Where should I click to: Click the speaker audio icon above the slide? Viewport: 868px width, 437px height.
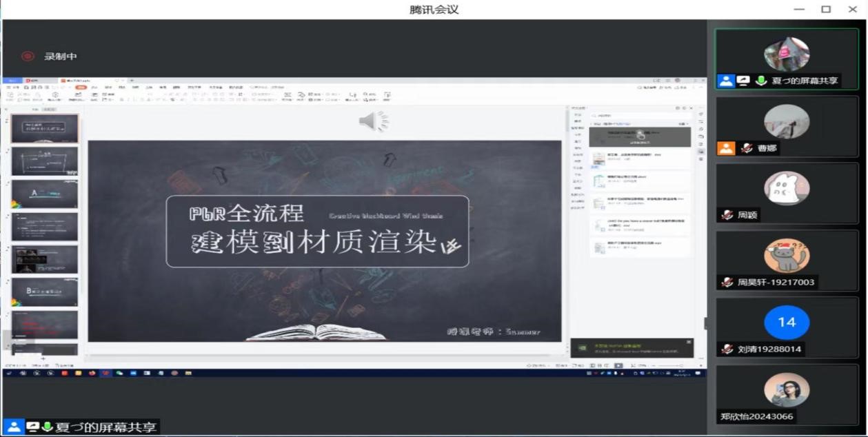point(374,121)
